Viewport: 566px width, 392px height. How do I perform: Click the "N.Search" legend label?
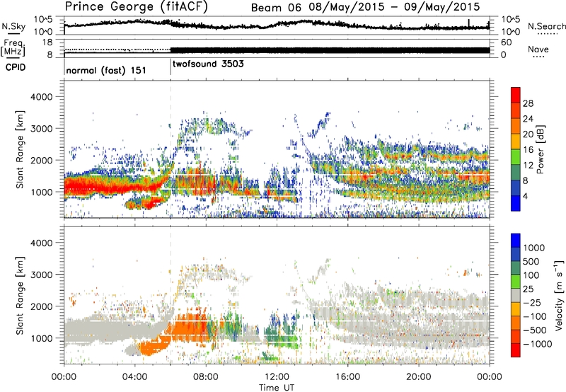[x=546, y=26]
